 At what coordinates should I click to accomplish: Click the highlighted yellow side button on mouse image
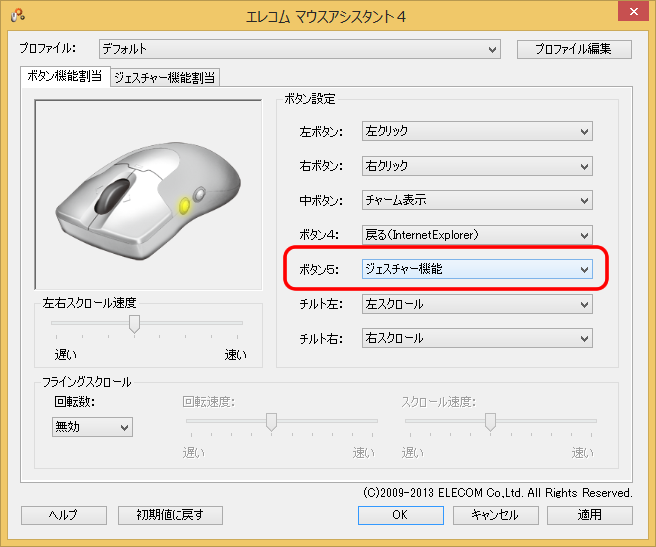(x=184, y=205)
